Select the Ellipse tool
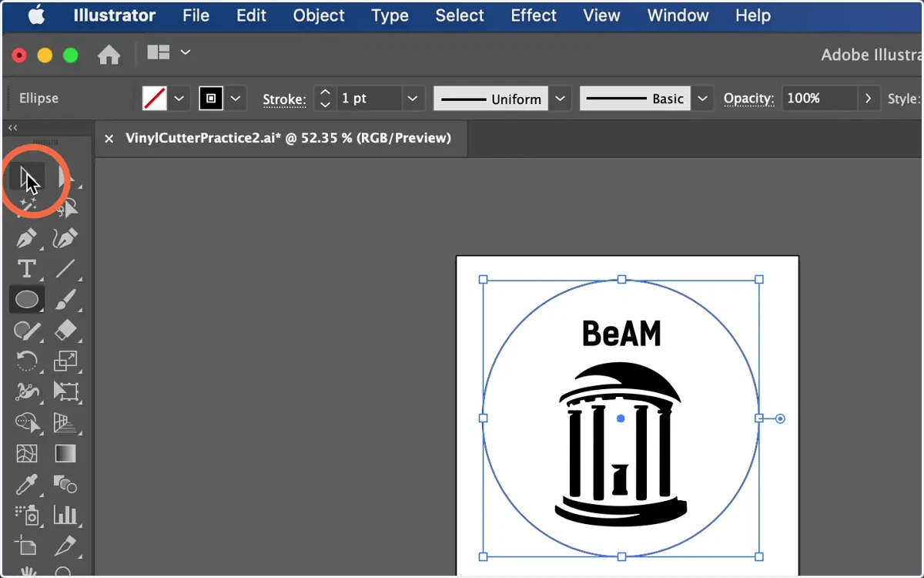The image size is (924, 578). [x=26, y=299]
